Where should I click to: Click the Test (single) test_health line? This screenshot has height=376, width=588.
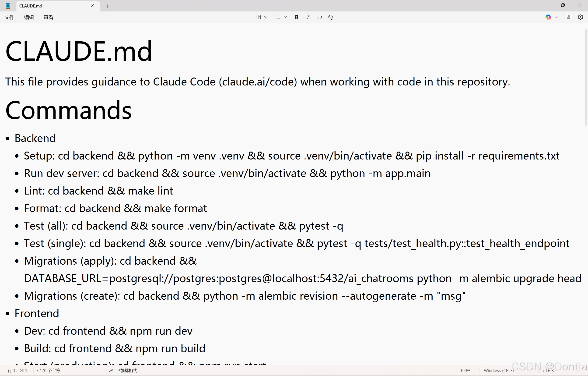pos(297,244)
